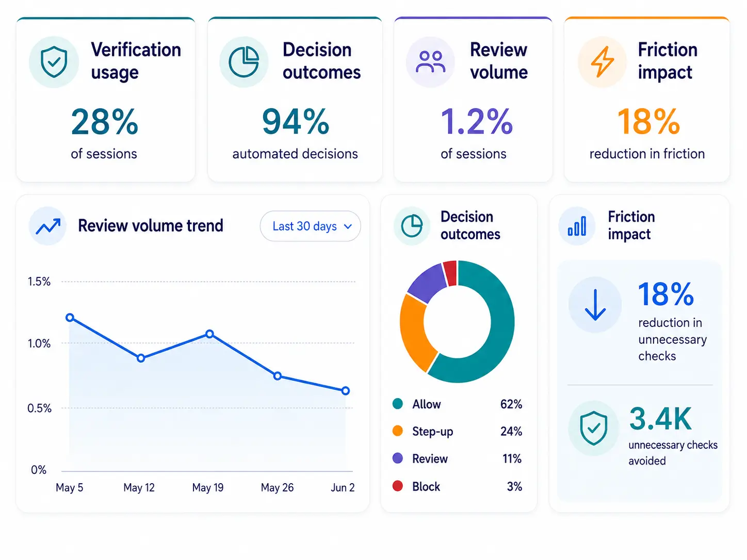Image resolution: width=747 pixels, height=560 pixels.
Task: Click the pie icon on the donut chart panel
Action: (412, 226)
